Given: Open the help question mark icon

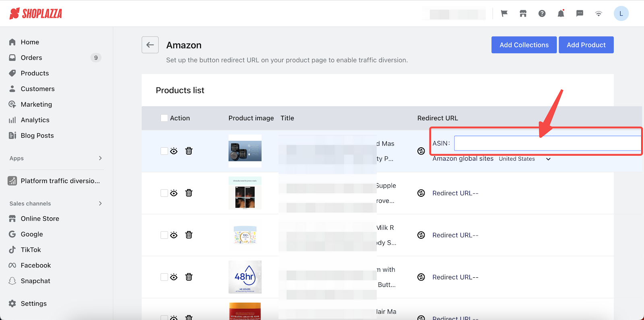Looking at the screenshot, I should click(x=542, y=14).
